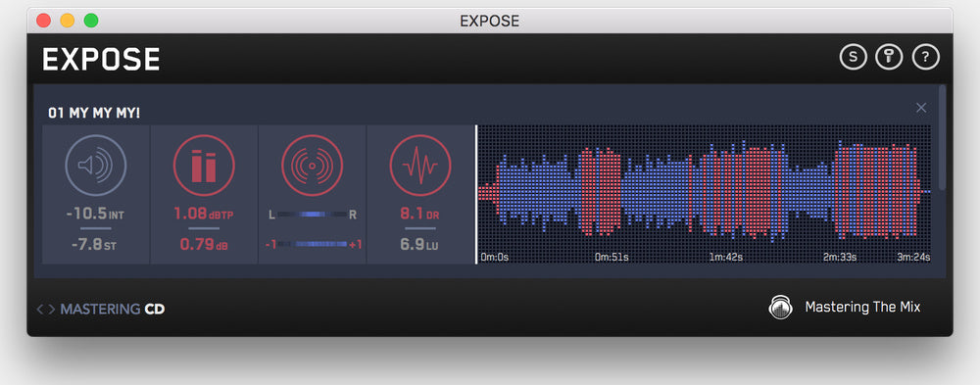Click the EXPOSE logo in header
Viewport: 980px width, 385px height.
coord(101,60)
